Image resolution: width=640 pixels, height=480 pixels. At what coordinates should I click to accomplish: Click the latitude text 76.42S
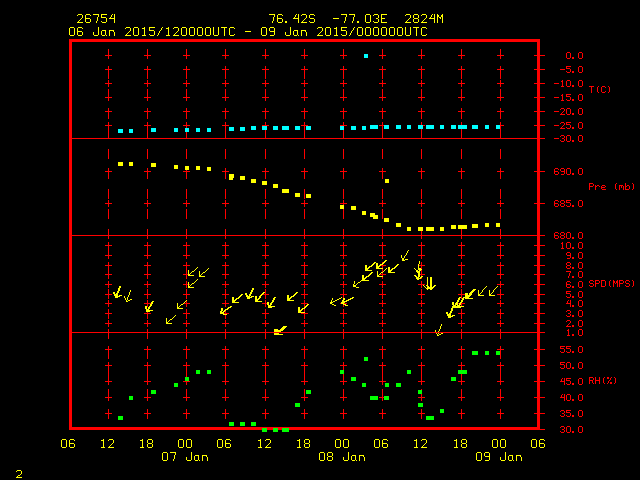292,19
